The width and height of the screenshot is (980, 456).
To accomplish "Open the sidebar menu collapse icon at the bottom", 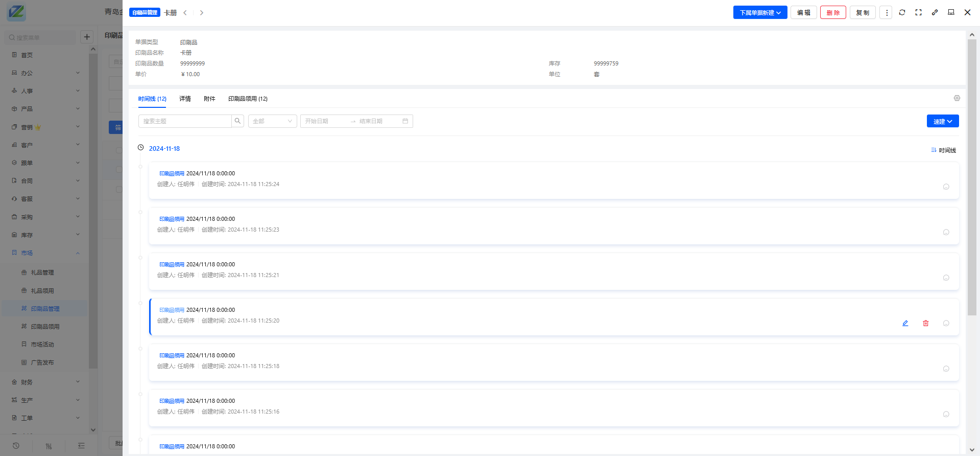I will 81,446.
